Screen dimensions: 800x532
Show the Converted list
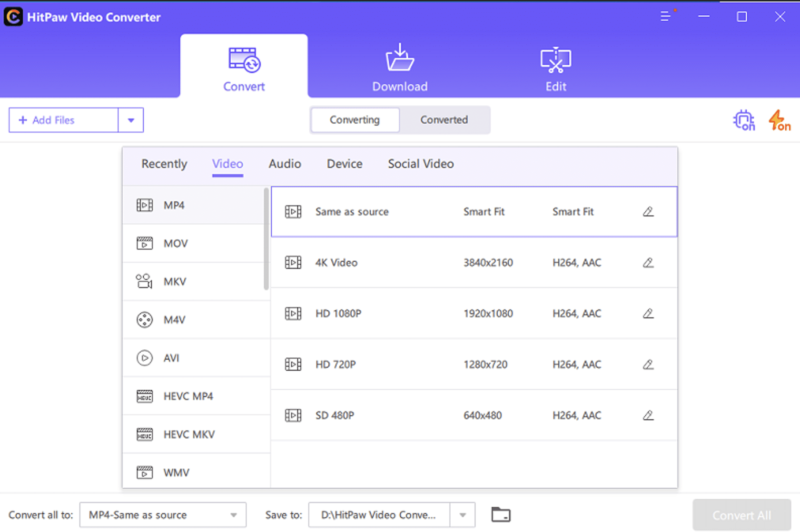(444, 120)
